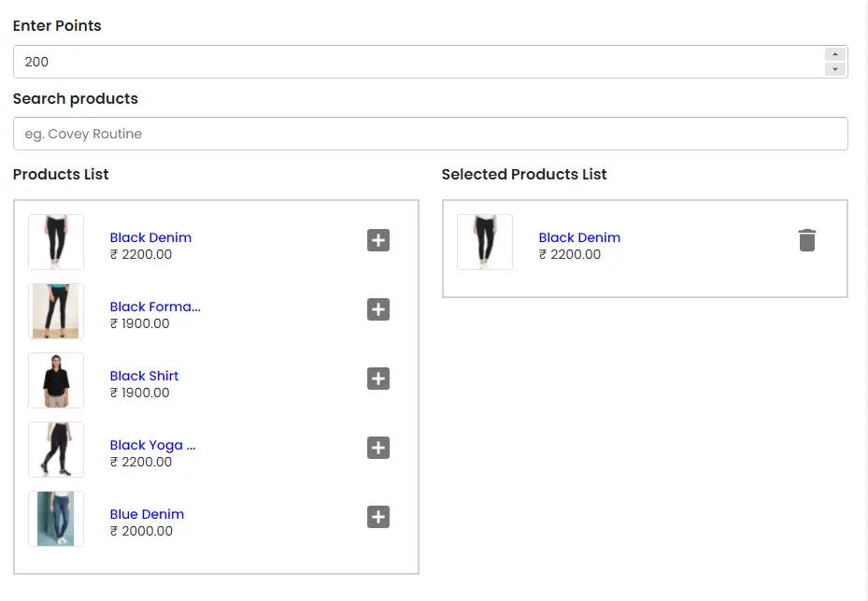Focus the Search products input box
Screen dimensions: 868x601
pyautogui.click(x=430, y=134)
